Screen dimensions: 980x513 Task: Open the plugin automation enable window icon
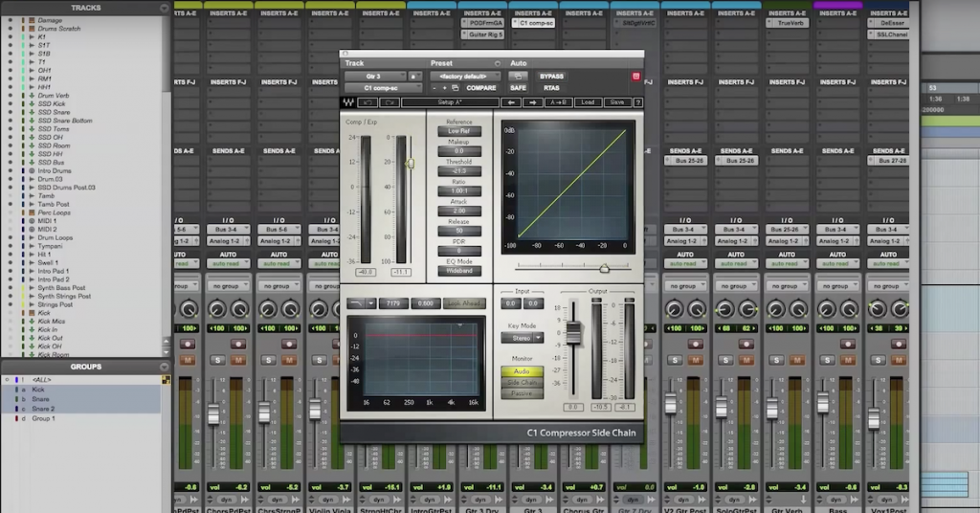518,77
